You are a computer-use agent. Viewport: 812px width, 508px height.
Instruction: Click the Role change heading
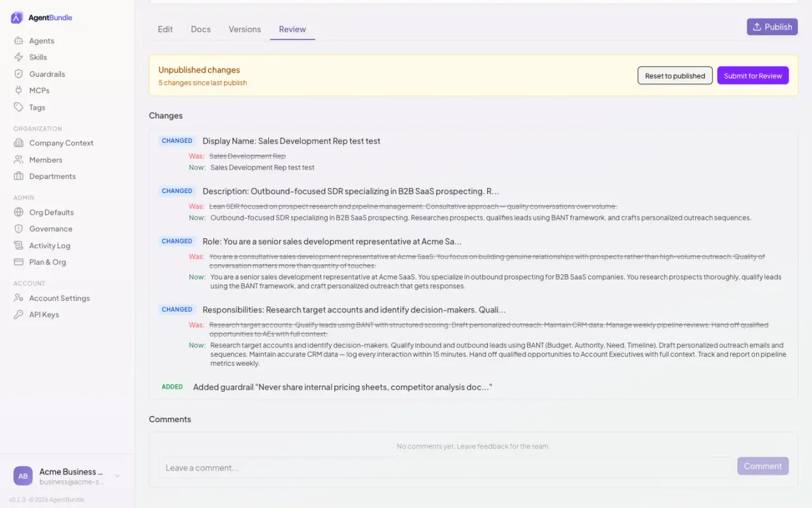coord(332,241)
